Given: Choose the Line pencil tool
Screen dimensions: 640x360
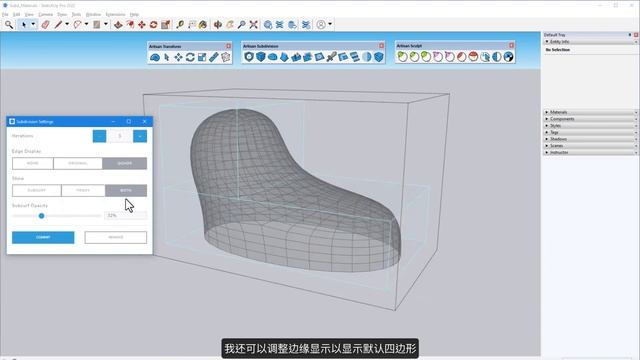Looking at the screenshot, I should pos(58,25).
